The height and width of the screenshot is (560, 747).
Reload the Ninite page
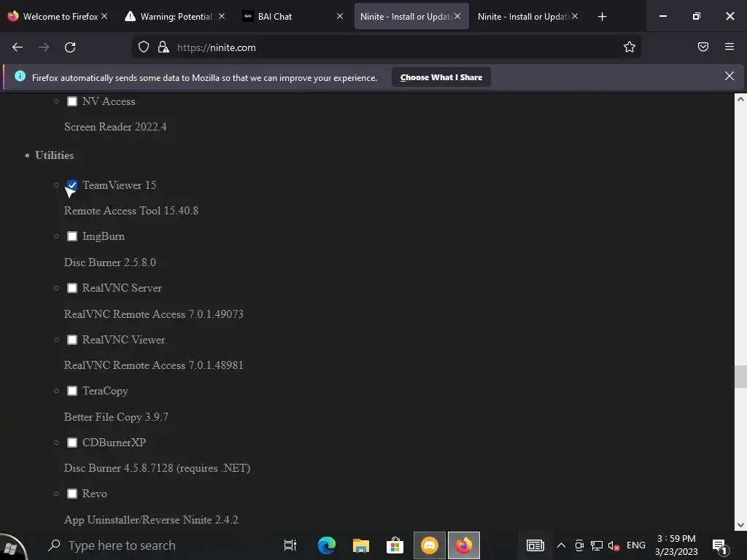pos(70,47)
